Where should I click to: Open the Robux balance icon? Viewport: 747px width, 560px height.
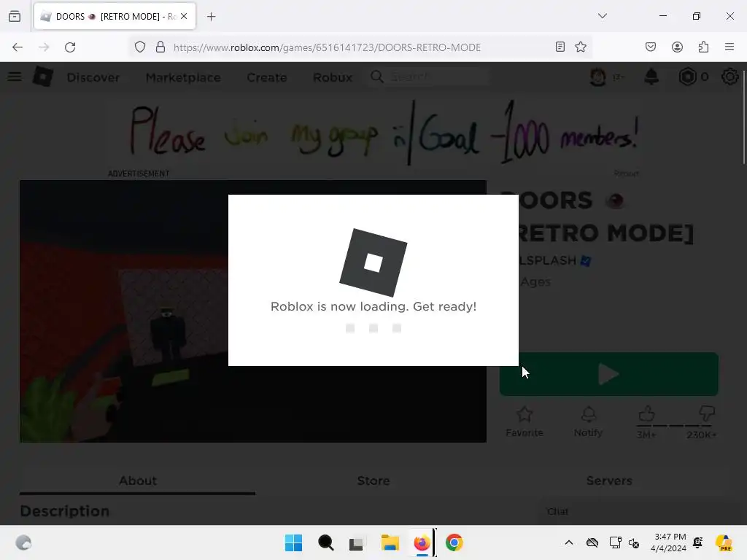[687, 77]
